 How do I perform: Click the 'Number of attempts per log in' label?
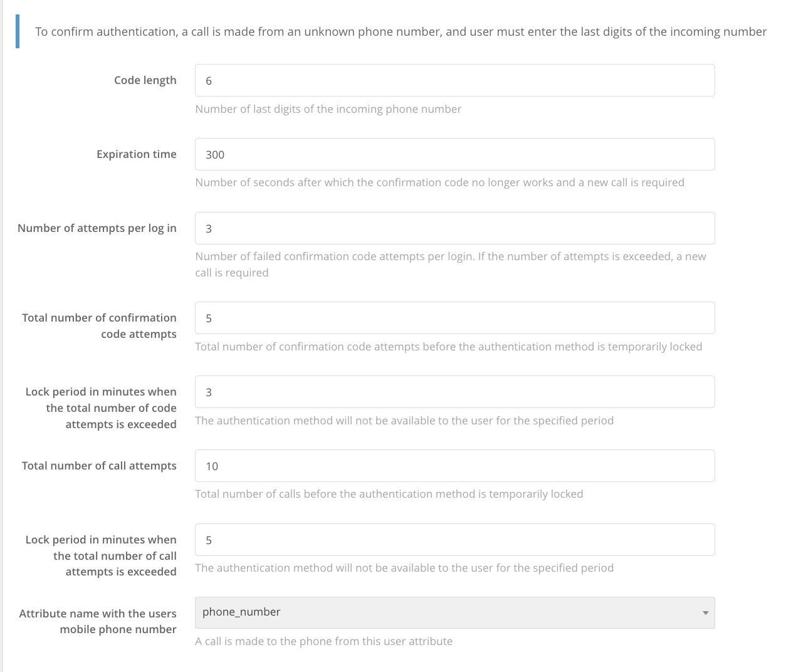pyautogui.click(x=97, y=228)
